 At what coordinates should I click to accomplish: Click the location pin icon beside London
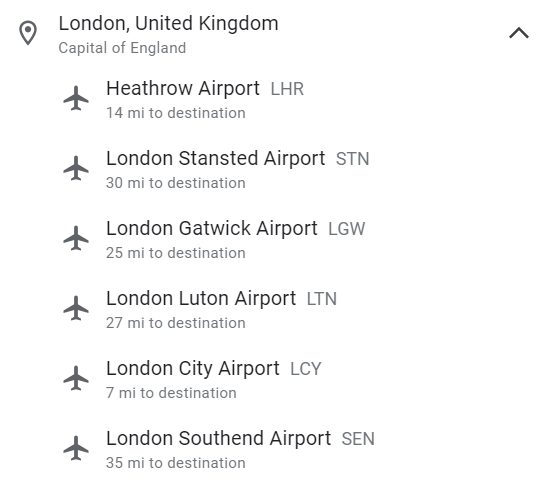(28, 33)
